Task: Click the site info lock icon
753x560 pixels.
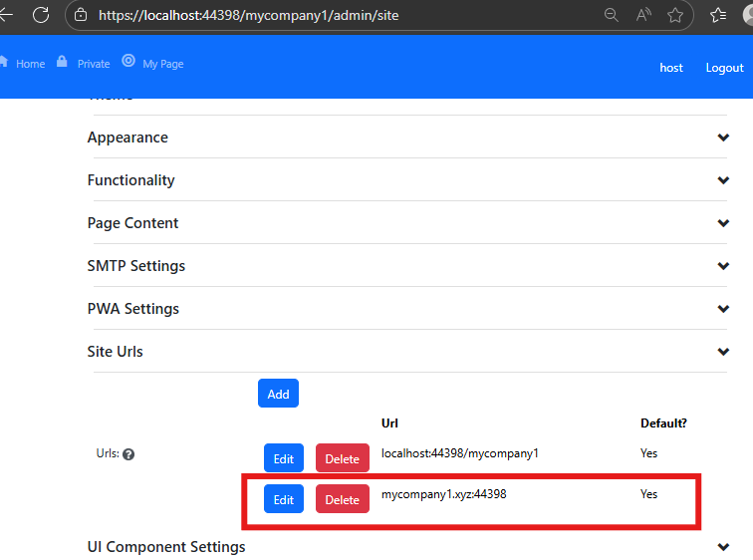Action: point(81,15)
